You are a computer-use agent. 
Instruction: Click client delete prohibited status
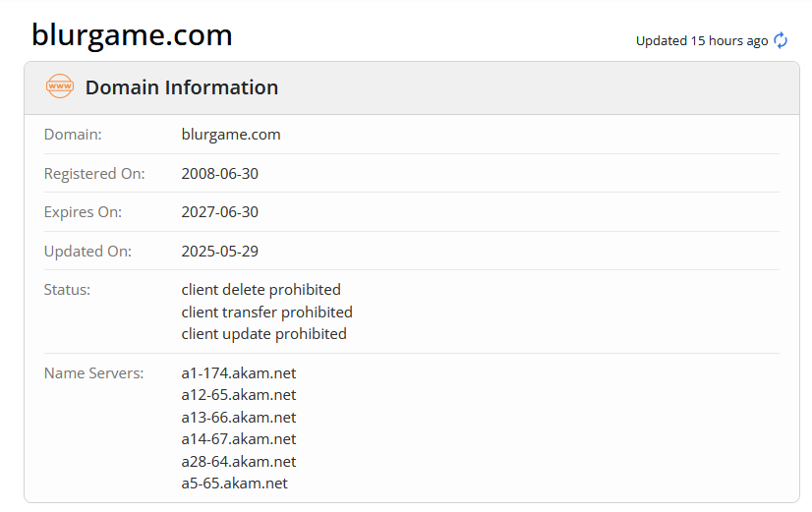261,290
